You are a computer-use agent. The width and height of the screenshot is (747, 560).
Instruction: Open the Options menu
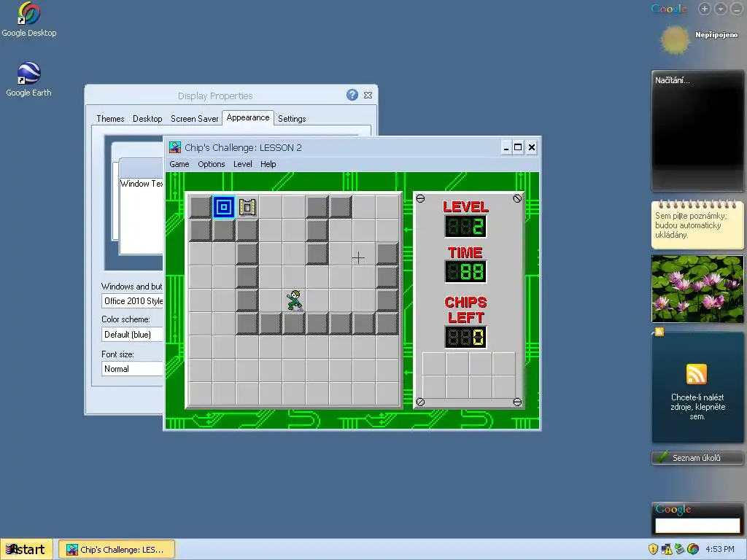pyautogui.click(x=211, y=164)
